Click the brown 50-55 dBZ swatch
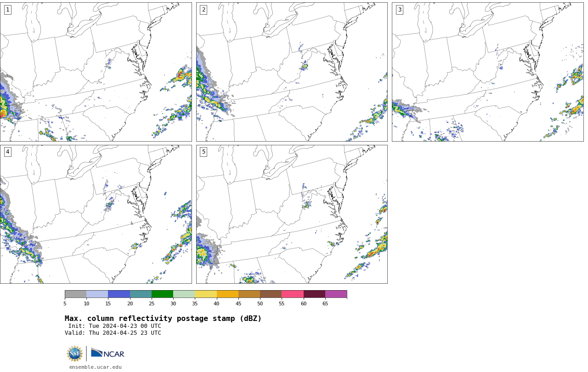Screen dimensions: 588x372 [x=271, y=294]
